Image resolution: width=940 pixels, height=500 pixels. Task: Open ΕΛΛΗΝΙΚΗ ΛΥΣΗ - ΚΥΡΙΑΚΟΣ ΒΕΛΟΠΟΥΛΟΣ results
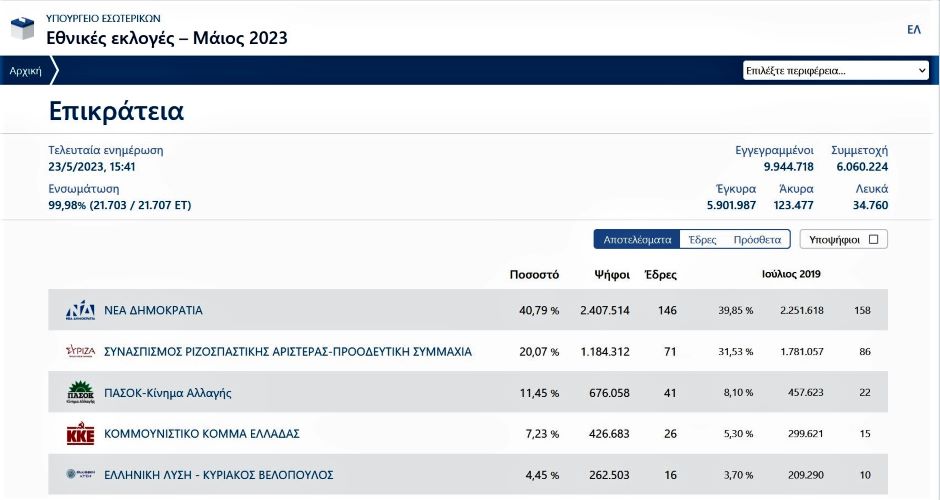pos(218,475)
